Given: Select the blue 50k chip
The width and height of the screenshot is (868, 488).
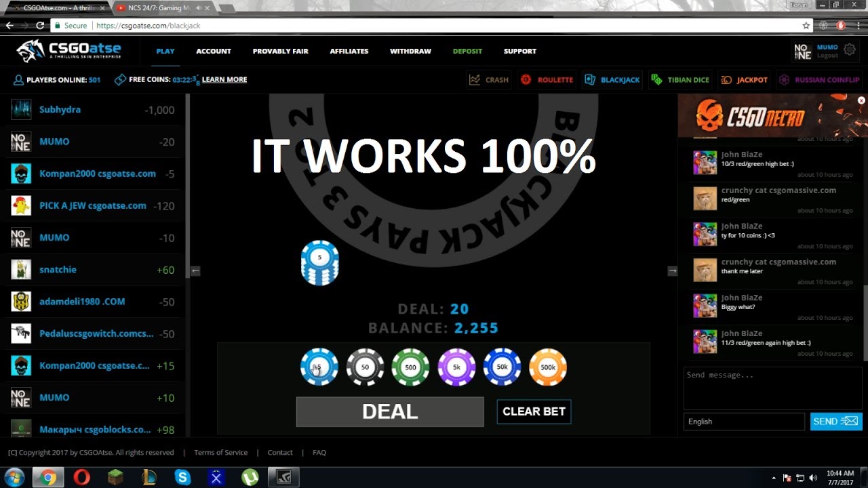Looking at the screenshot, I should 502,367.
